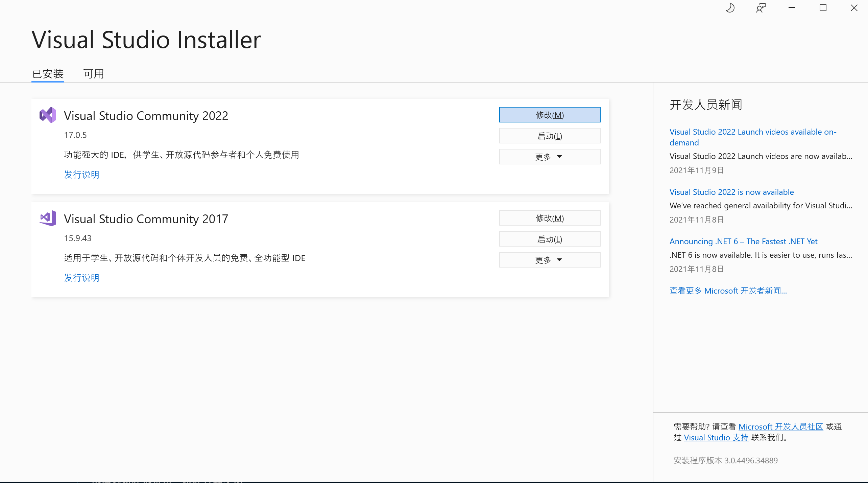Viewport: 868px width, 483px height.
Task: Switch to the 可用 tab
Action: [x=94, y=73]
